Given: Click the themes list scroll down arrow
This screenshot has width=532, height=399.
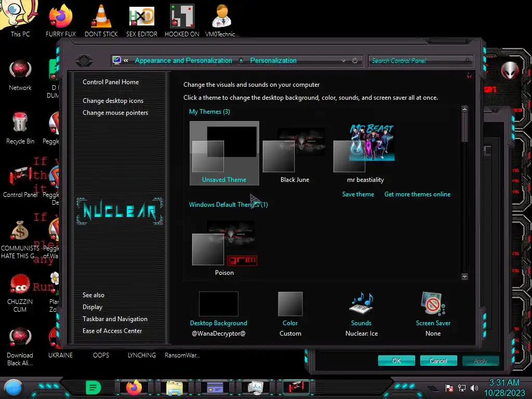Looking at the screenshot, I should click(x=465, y=276).
